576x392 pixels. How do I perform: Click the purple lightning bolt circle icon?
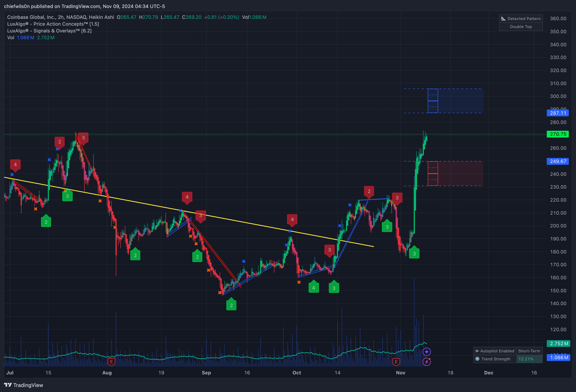coord(426,362)
